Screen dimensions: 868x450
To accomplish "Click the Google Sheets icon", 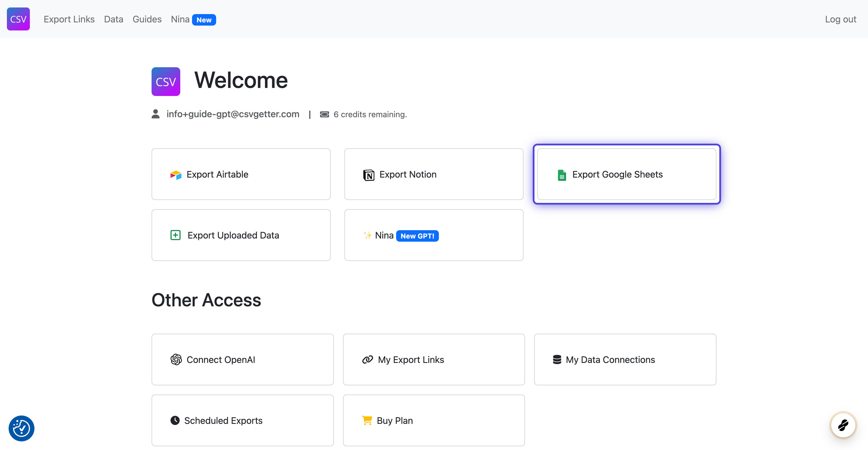I will coord(562,175).
